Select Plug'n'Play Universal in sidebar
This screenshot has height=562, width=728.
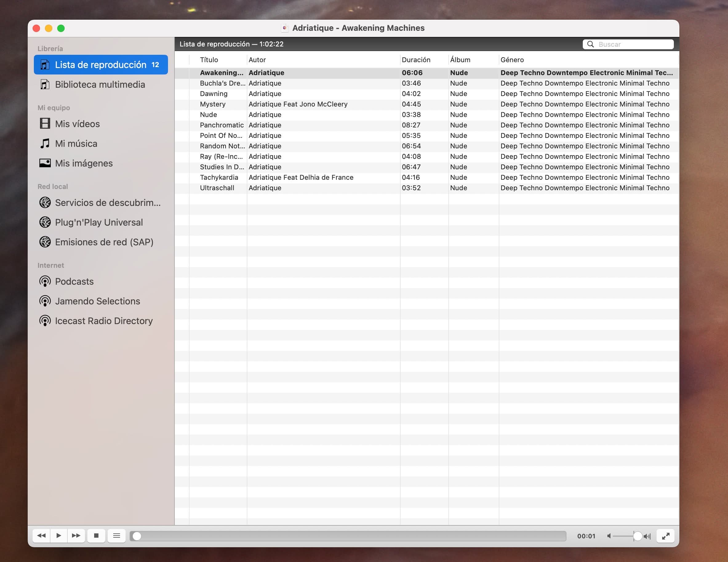(101, 222)
